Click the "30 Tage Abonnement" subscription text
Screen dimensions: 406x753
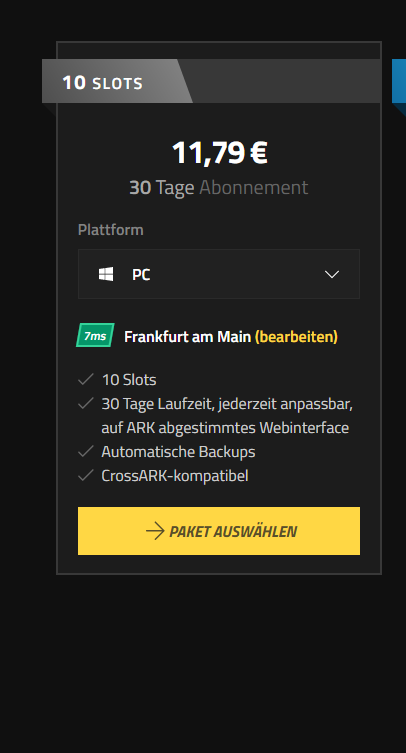click(219, 187)
